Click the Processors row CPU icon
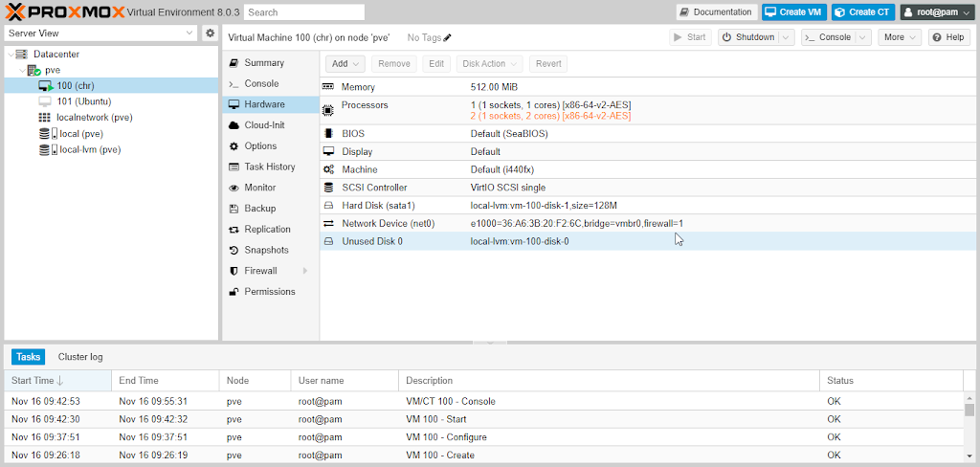 pos(328,111)
